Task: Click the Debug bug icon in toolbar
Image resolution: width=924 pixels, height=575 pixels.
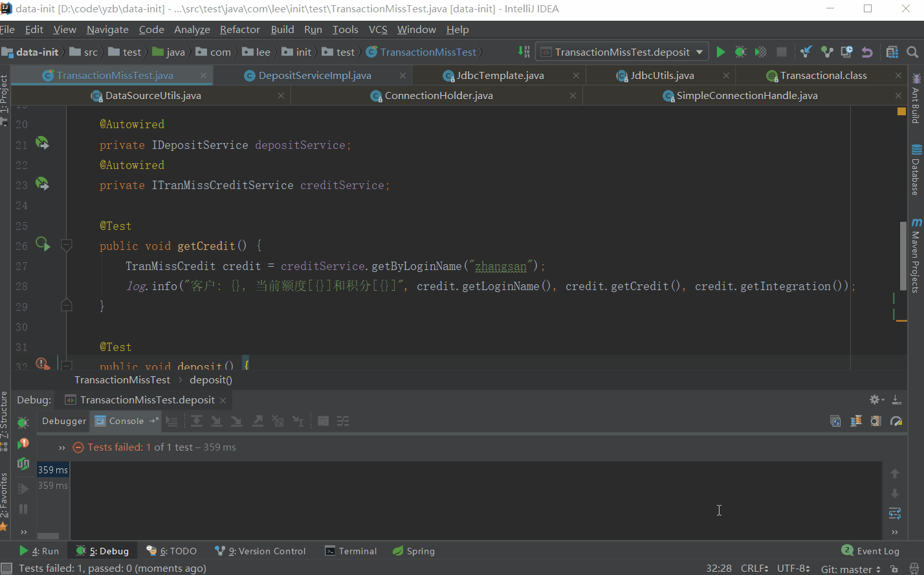Action: (x=740, y=52)
